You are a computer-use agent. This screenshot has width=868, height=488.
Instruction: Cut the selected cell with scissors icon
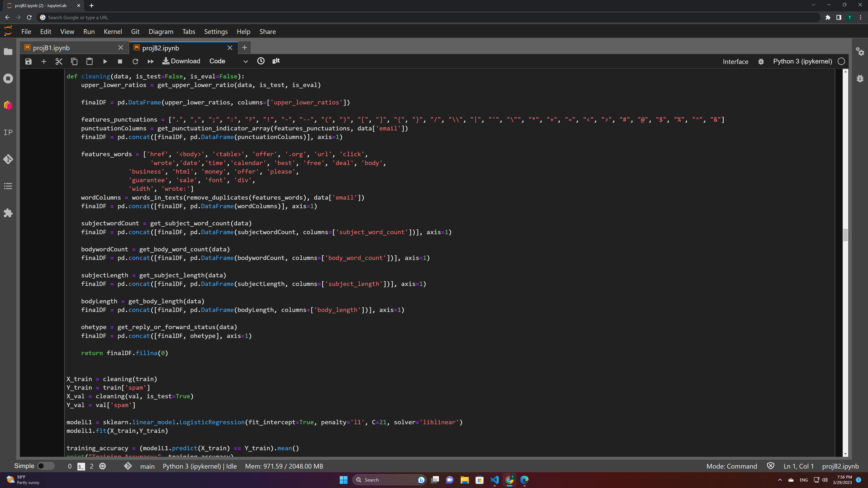pos(59,61)
